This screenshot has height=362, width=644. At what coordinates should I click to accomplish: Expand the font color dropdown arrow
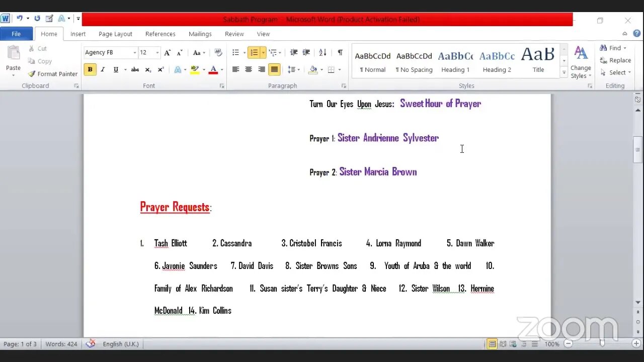coord(222,70)
